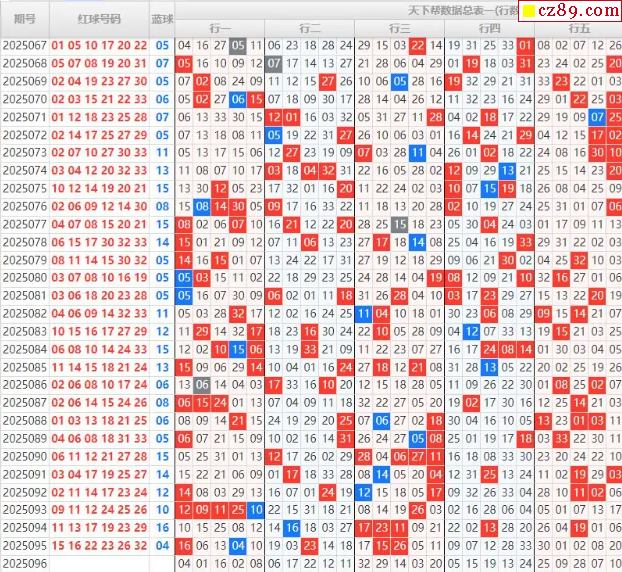Click red numbers 03 07 08 10 16 19
Viewport: 622px width, 572px height.
[x=99, y=278]
